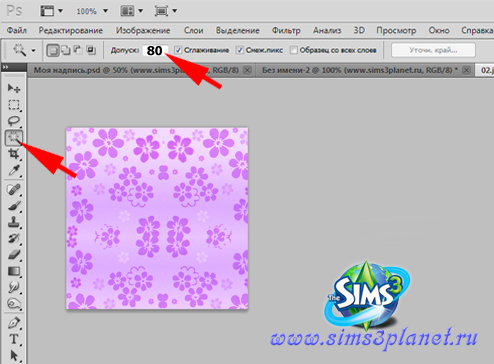Screen dimensions: 494x364
Task: Choose Subtract from Selection mode
Action: pos(78,50)
